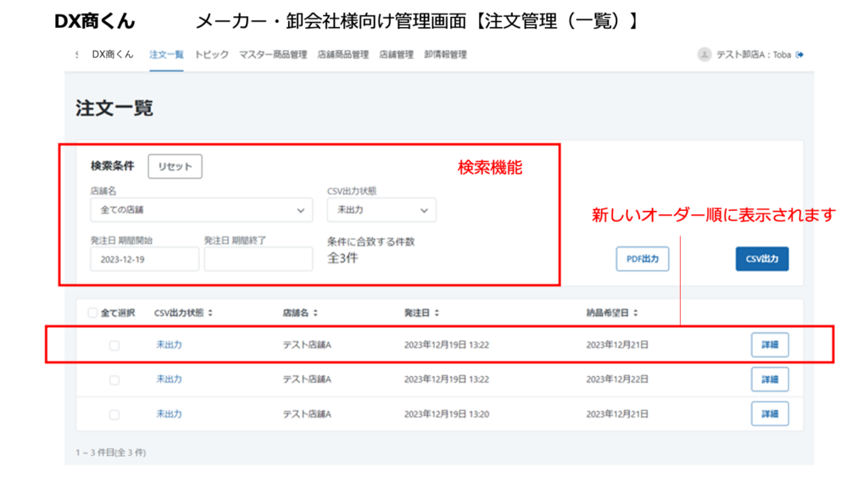The height and width of the screenshot is (488, 868).
Task: Check the box for the 納品希望日 12月22日 order
Action: pos(114,380)
